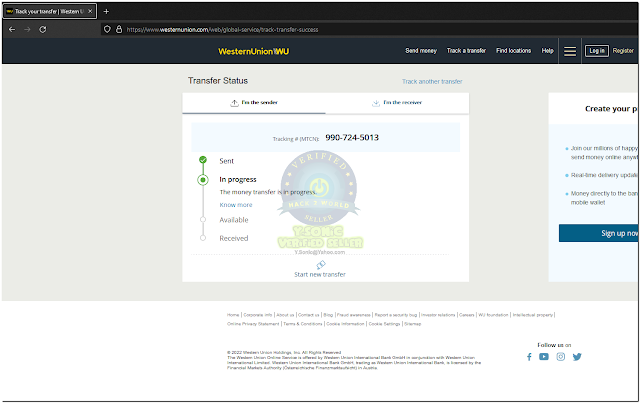Image resolution: width=640 pixels, height=403 pixels.
Task: Open Western Union's Instagram icon
Action: tap(561, 357)
